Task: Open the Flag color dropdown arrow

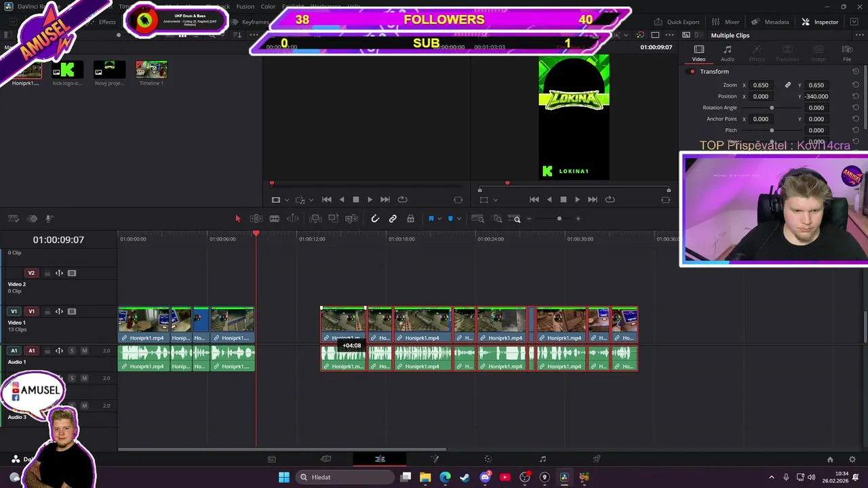Action: (x=439, y=219)
